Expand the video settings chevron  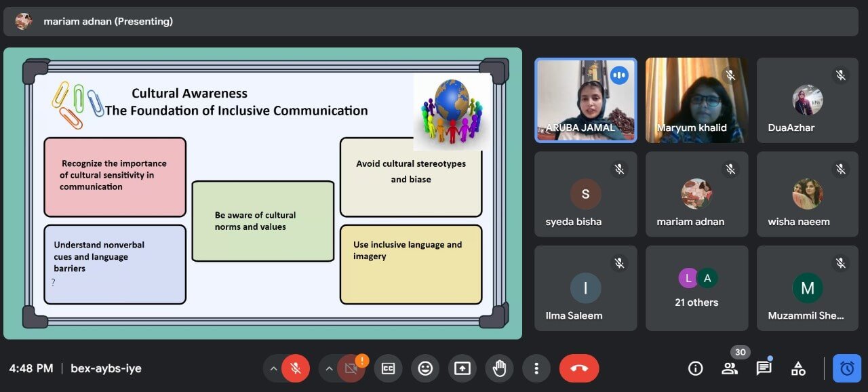329,368
